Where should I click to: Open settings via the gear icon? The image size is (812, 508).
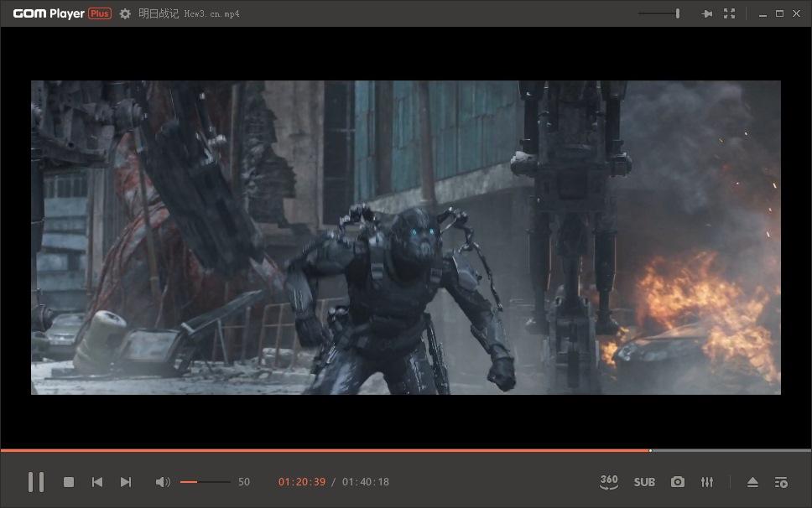[x=125, y=13]
